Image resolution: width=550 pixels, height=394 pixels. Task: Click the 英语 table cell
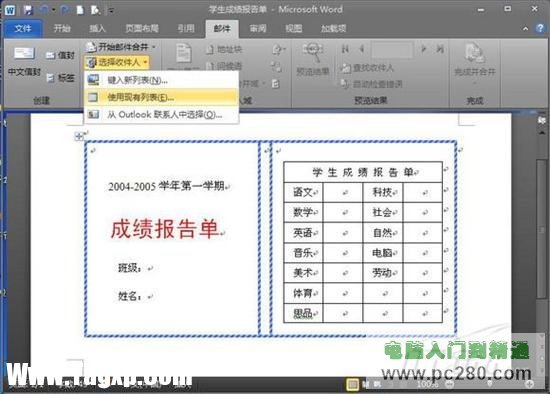point(303,232)
